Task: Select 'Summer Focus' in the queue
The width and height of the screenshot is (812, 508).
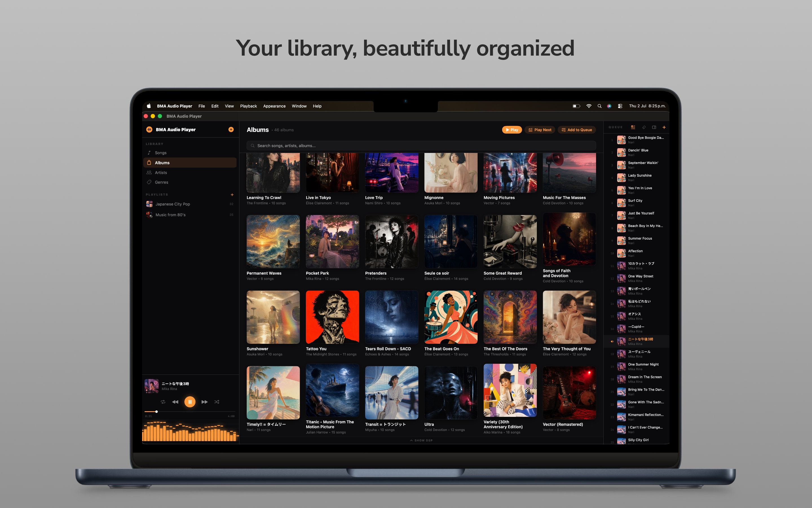Action: coord(636,240)
